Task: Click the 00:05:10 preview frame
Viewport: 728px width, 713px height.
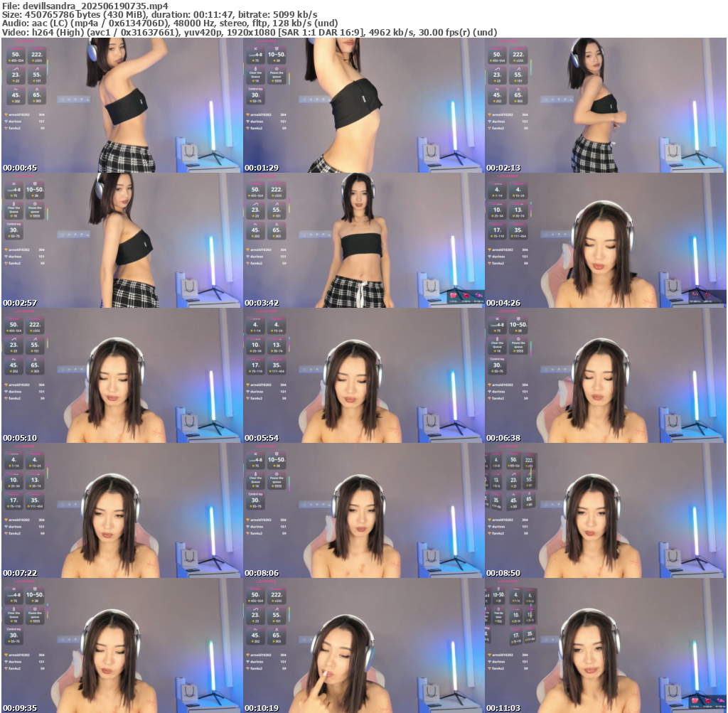Action: [122, 375]
